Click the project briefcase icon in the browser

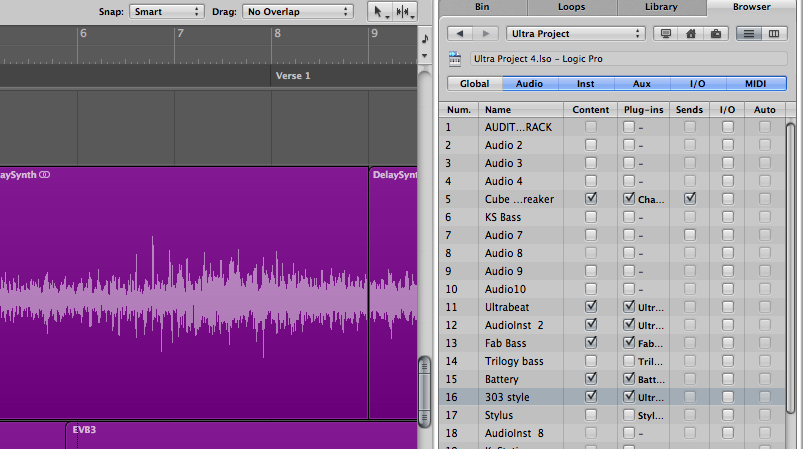(x=716, y=34)
